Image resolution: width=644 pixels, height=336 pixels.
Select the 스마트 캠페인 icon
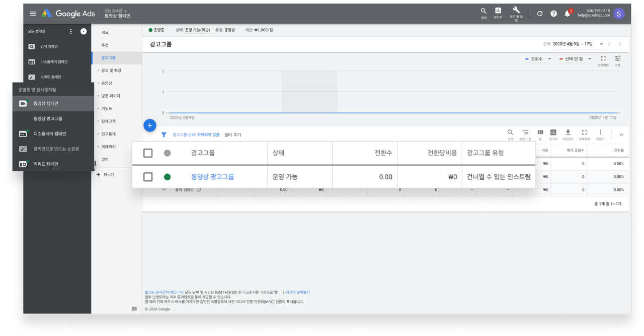tap(32, 77)
